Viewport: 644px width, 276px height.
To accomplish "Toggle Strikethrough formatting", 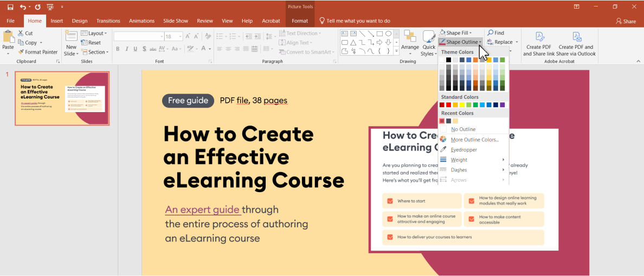I will 153,49.
